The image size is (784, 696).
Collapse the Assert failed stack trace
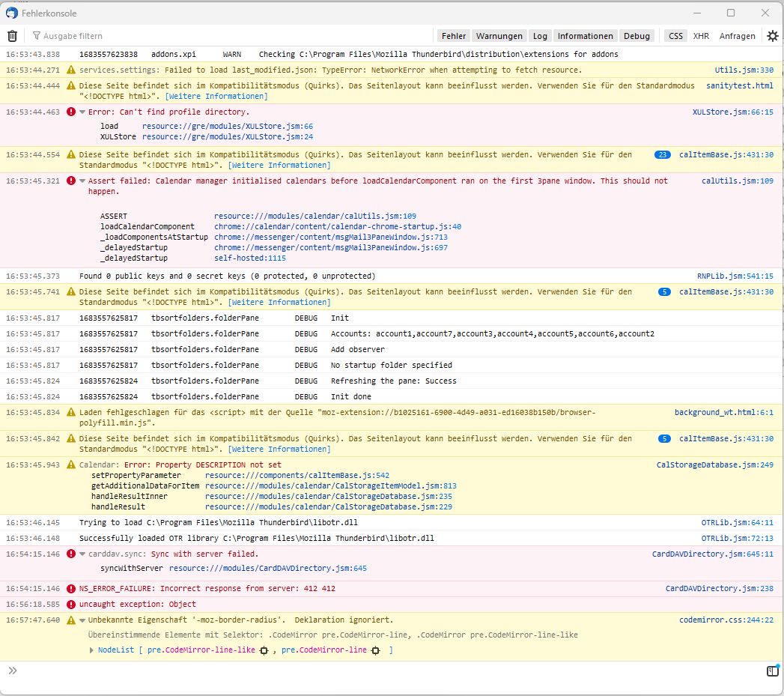[x=82, y=181]
